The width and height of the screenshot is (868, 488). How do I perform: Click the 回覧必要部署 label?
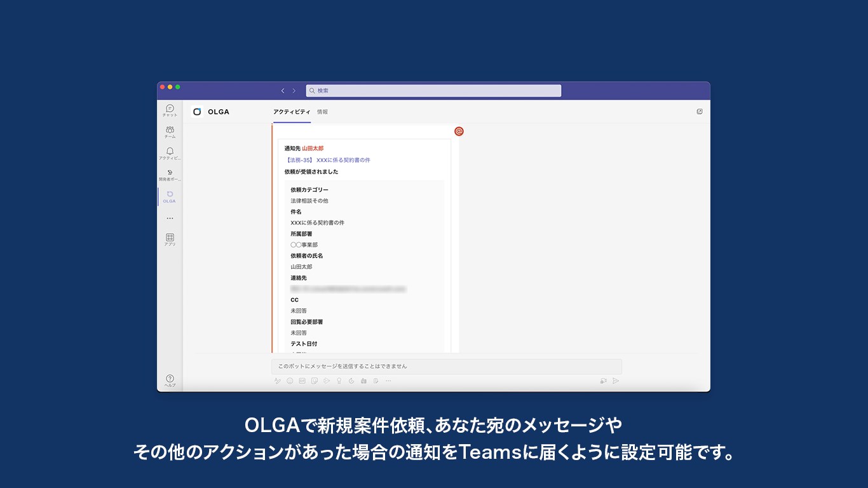(307, 322)
